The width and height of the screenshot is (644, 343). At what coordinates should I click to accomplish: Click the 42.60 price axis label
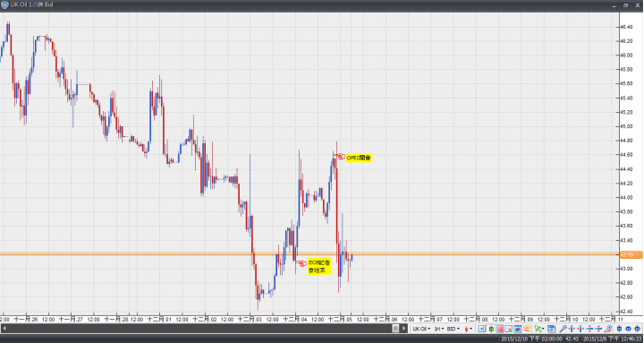tap(626, 297)
